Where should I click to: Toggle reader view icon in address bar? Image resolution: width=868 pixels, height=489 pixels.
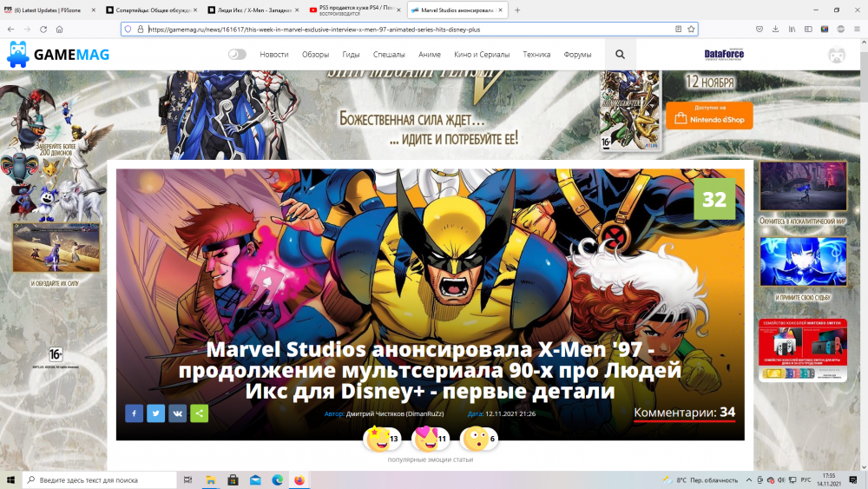coord(678,30)
